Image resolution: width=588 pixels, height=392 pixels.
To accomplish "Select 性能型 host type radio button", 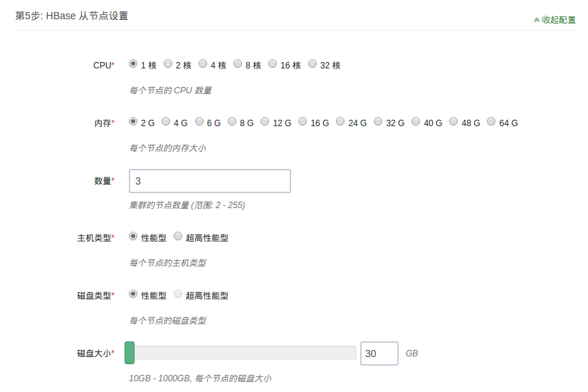I will pyautogui.click(x=133, y=237).
